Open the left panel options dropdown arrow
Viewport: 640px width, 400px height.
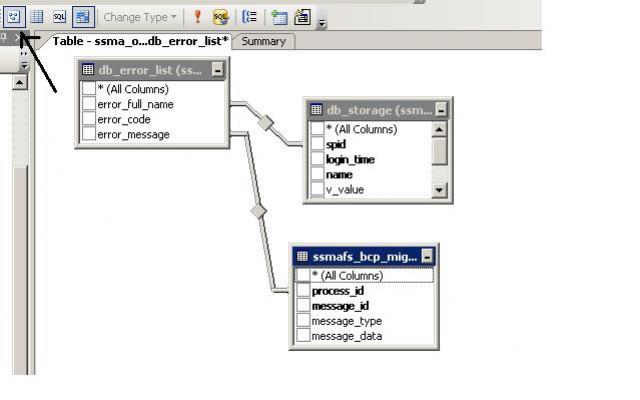(x=24, y=65)
